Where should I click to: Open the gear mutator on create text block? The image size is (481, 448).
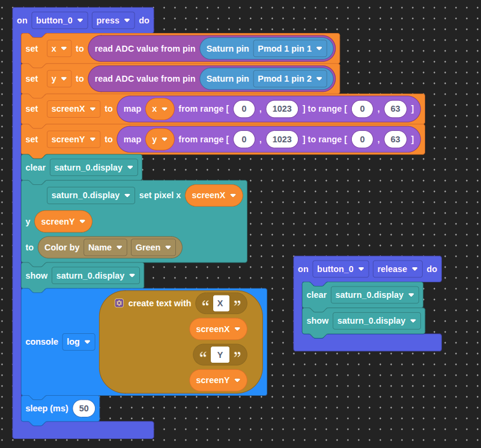click(119, 303)
